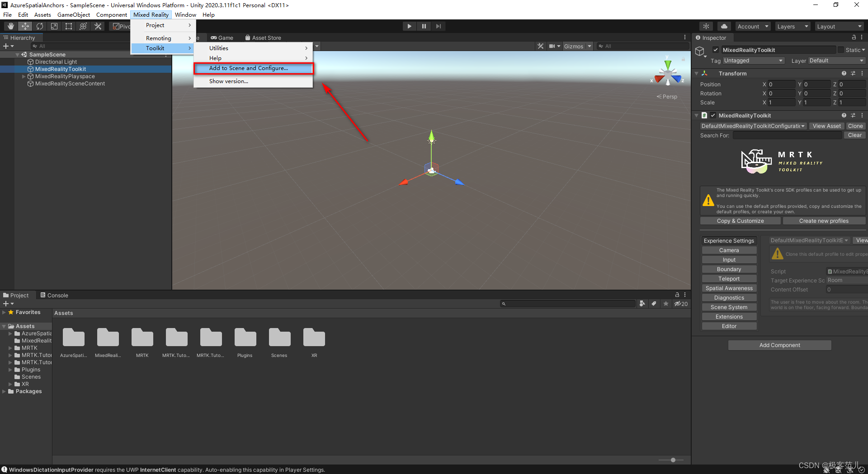Open DefaultMixedRealityToolkitConfiguration profile dropdown

pos(753,126)
